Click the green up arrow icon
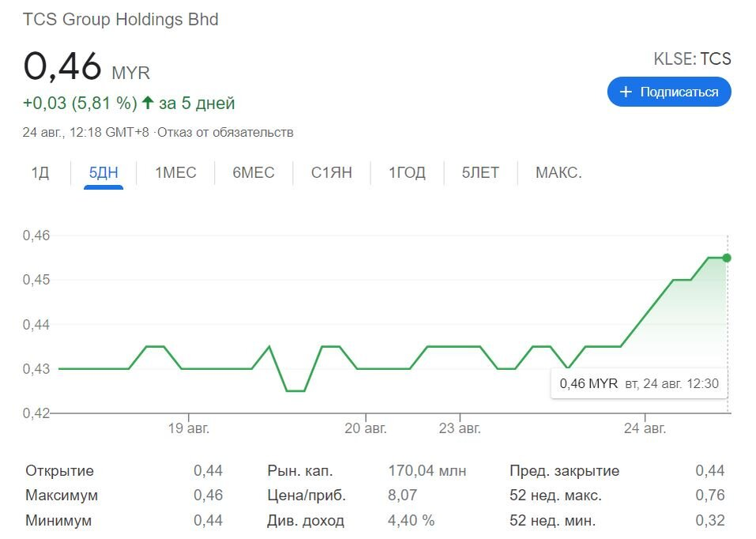 tap(148, 102)
